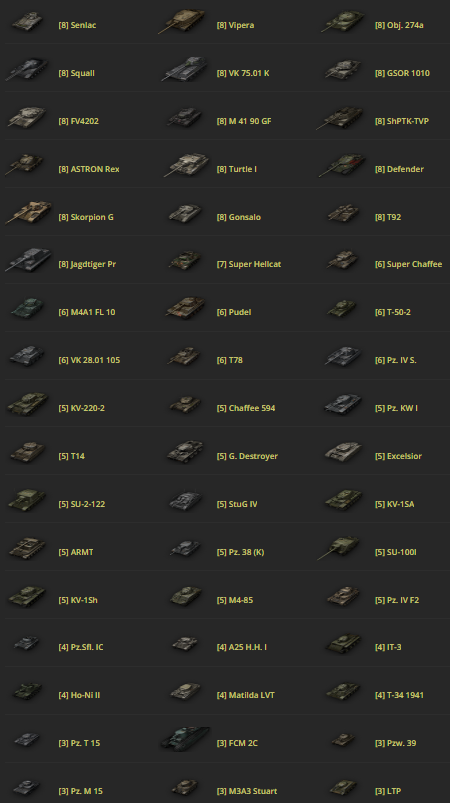Click the Jagdtiger Pr tank icon
The width and height of the screenshot is (450, 803).
[x=29, y=260]
